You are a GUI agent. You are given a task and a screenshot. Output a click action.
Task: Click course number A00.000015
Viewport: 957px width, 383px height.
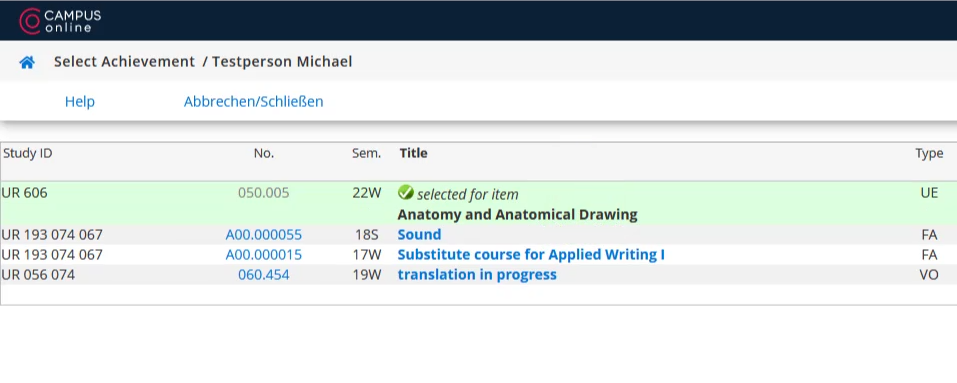pos(264,254)
